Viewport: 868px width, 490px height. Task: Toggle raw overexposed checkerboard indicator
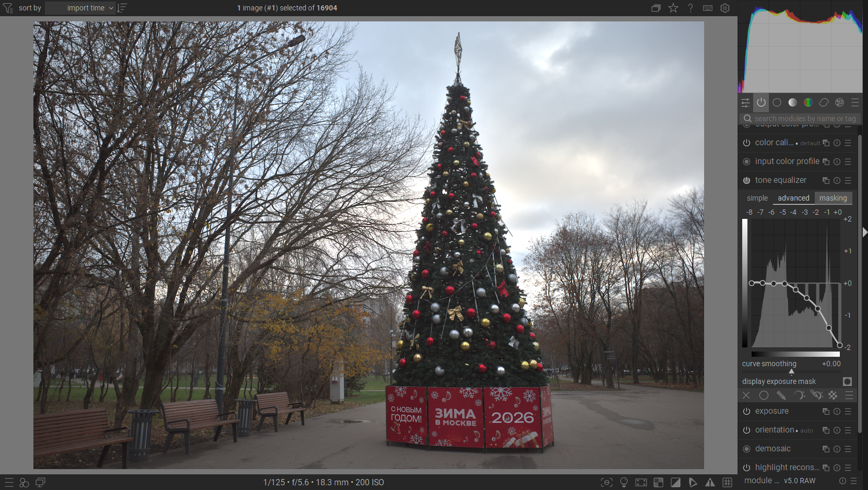pyautogui.click(x=658, y=482)
